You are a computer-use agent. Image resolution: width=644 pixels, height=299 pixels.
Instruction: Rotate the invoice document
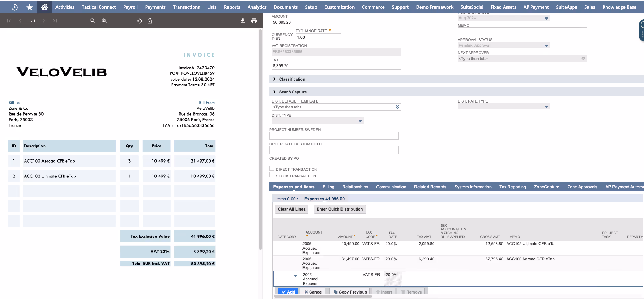click(x=139, y=21)
